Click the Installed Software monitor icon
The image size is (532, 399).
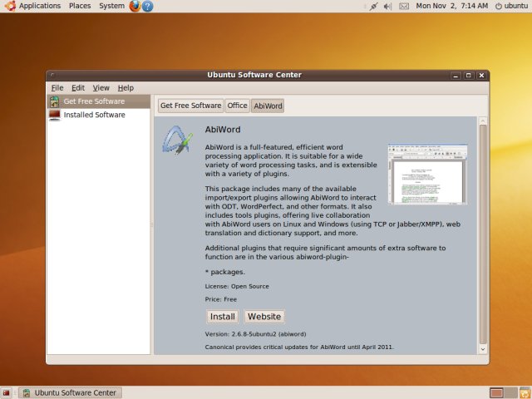pyautogui.click(x=54, y=115)
